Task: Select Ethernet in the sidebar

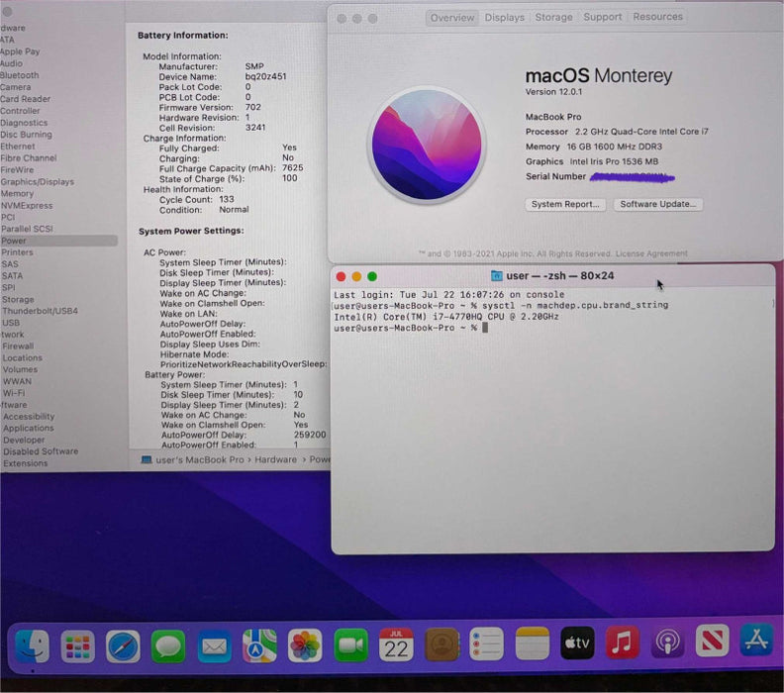Action: [x=18, y=147]
